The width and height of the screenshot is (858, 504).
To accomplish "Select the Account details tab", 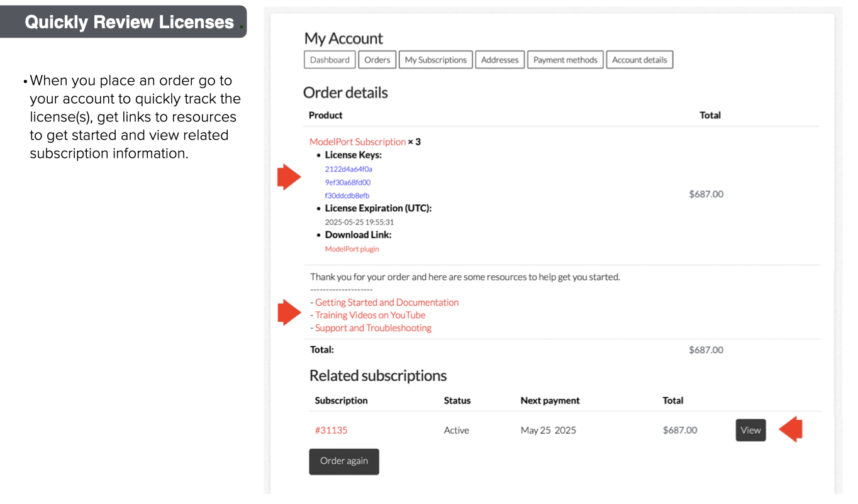I will coord(640,60).
